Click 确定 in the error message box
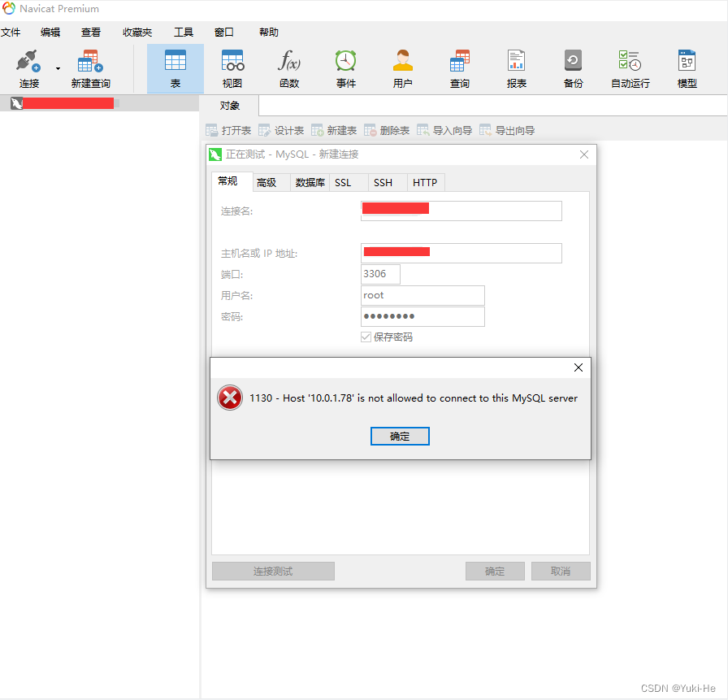Viewport: 728px width, 700px height. (x=400, y=436)
